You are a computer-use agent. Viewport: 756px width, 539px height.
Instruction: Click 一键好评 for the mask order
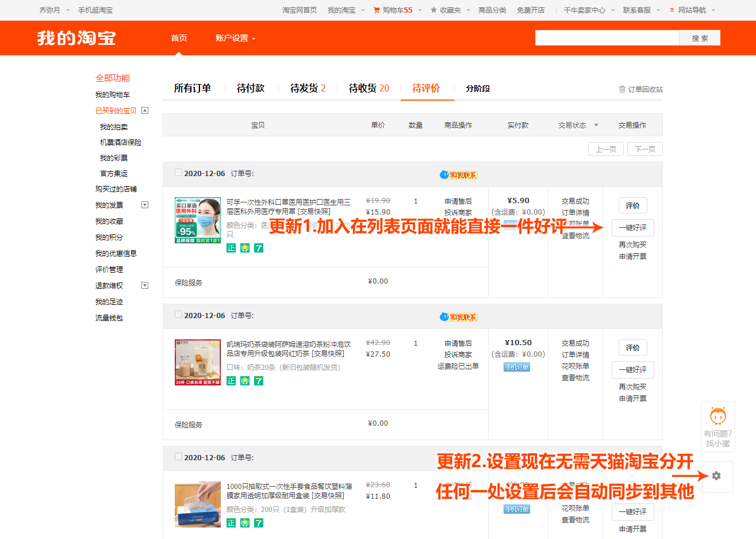[632, 228]
